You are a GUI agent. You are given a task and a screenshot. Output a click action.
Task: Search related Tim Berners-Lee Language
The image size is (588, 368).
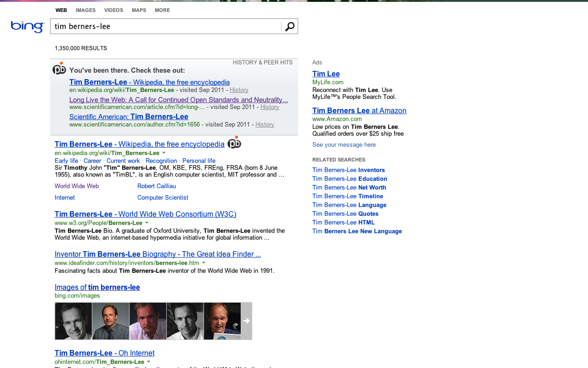349,205
